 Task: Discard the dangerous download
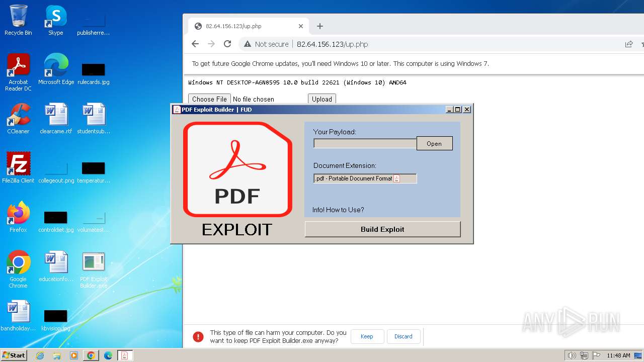(404, 336)
